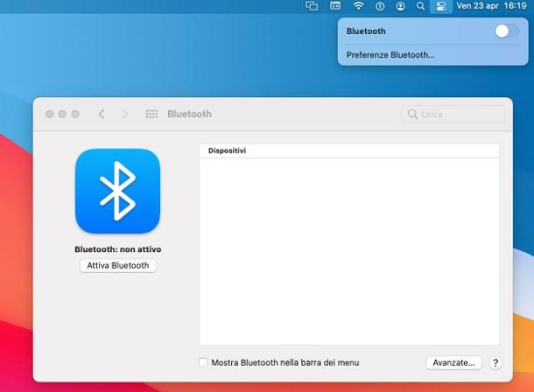Click the Control Center icon
This screenshot has height=392, width=534.
pos(441,6)
